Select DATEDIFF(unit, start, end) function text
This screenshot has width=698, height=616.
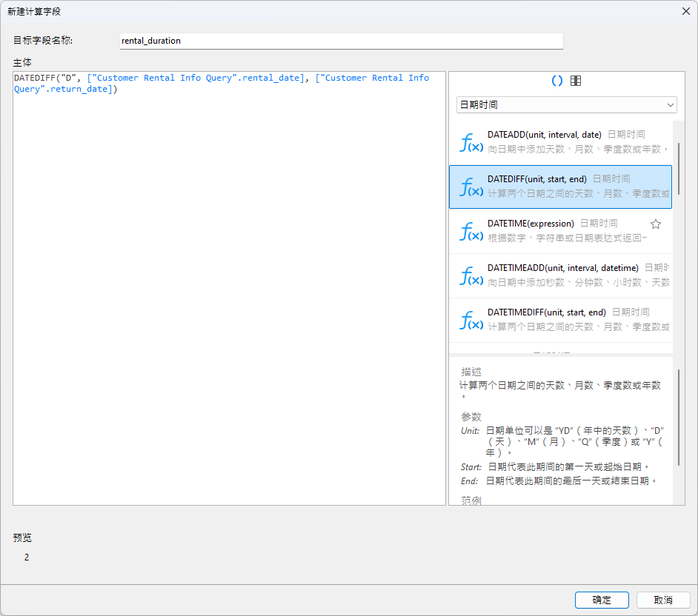[x=537, y=179]
